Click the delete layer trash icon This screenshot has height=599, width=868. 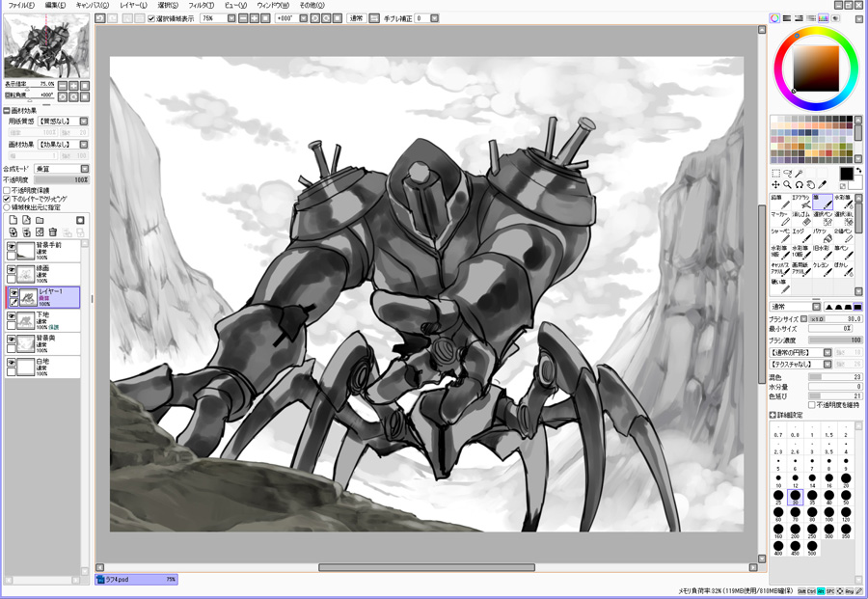point(53,232)
